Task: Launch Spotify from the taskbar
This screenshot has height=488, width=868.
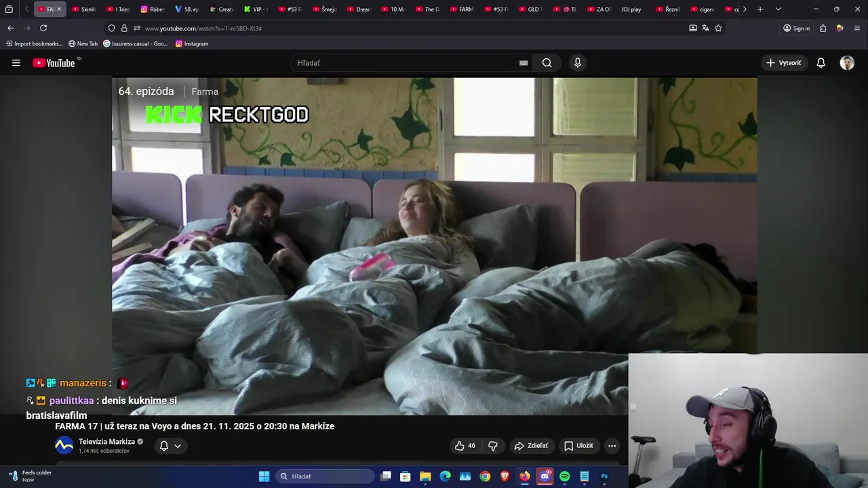Action: [564, 476]
